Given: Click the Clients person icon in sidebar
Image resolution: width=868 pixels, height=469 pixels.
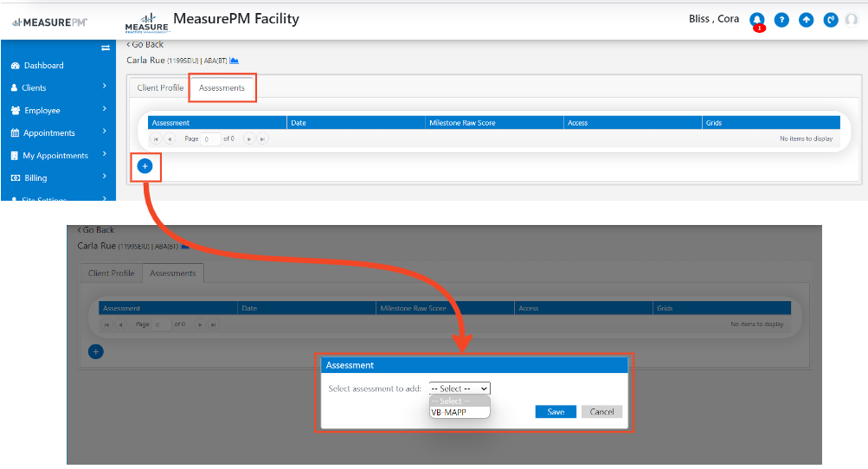Looking at the screenshot, I should pos(15,87).
